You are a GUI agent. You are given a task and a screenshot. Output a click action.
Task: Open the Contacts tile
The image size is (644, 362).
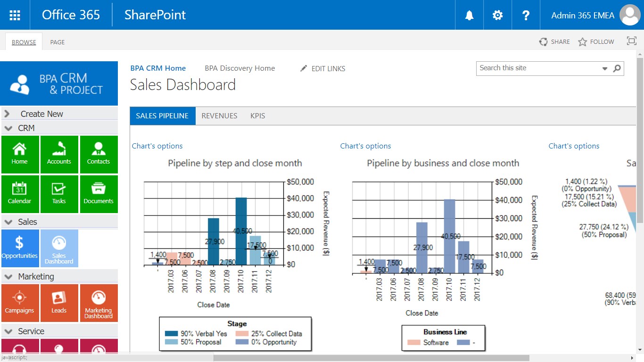pyautogui.click(x=99, y=155)
